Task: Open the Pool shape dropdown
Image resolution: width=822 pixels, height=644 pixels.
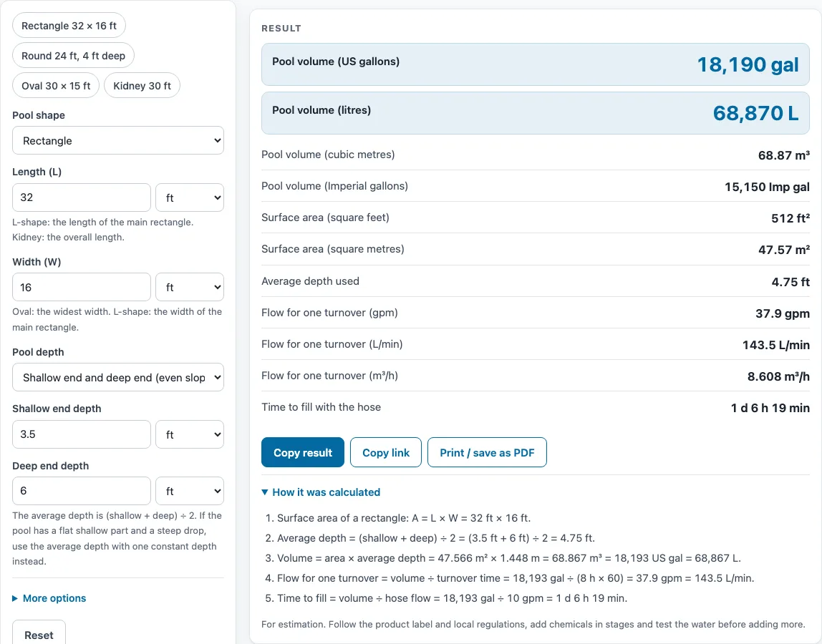Action: pyautogui.click(x=118, y=140)
